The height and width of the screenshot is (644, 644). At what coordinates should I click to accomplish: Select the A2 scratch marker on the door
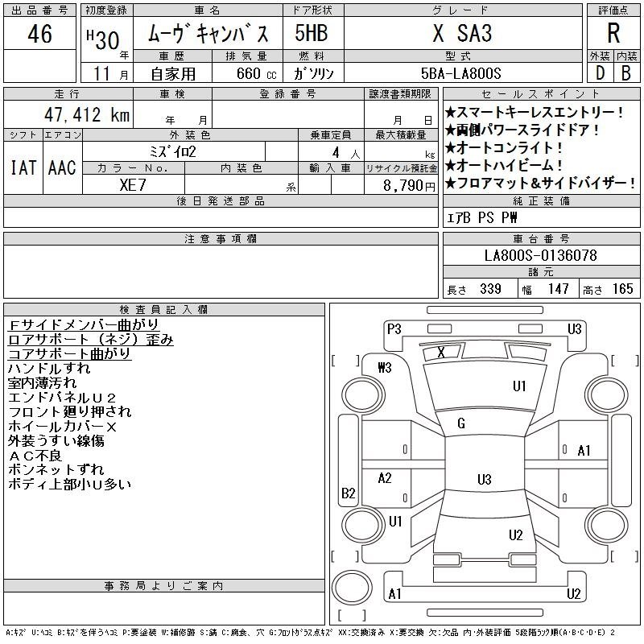(x=385, y=478)
